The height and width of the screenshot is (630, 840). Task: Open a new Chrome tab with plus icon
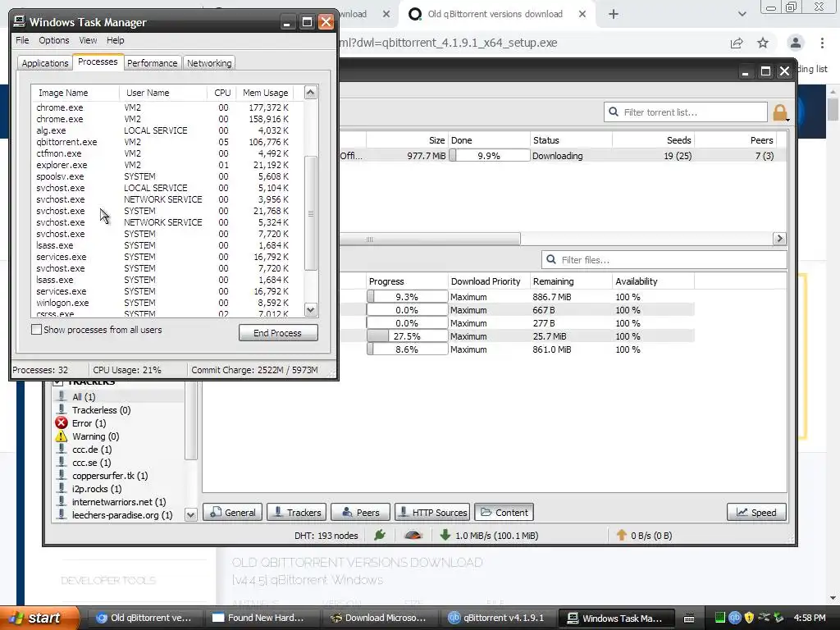614,14
